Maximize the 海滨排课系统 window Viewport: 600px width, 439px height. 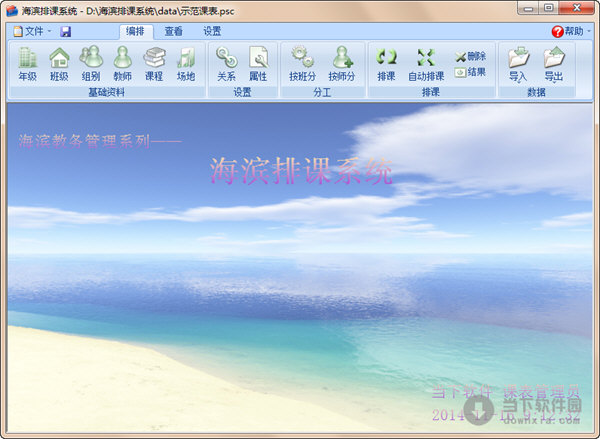click(x=548, y=8)
